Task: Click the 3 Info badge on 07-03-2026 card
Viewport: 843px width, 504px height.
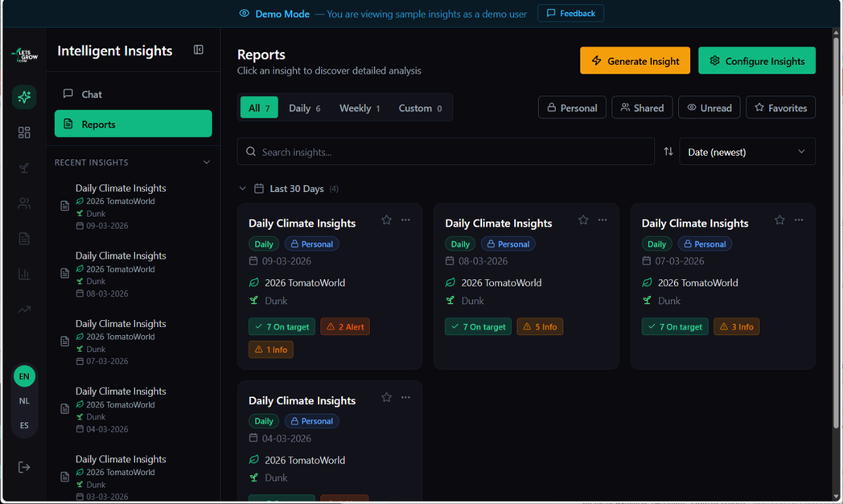Action: pyautogui.click(x=737, y=326)
